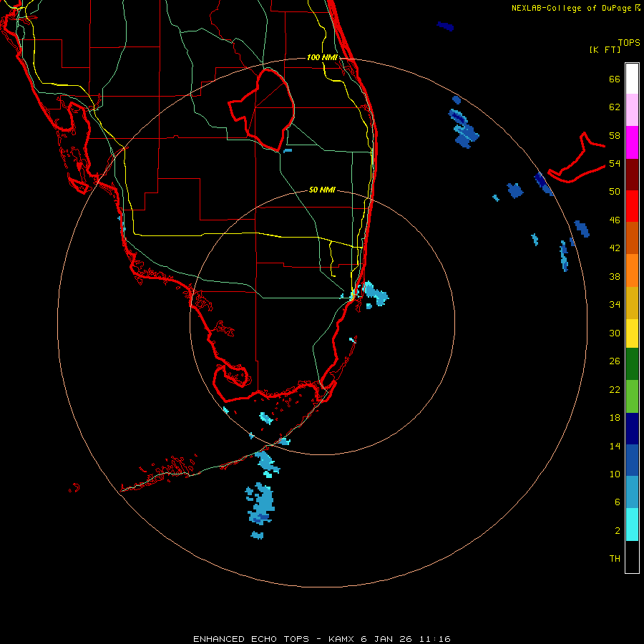Image resolution: width=644 pixels, height=644 pixels.
Task: Click the TOPS legend title
Action: click(x=629, y=43)
